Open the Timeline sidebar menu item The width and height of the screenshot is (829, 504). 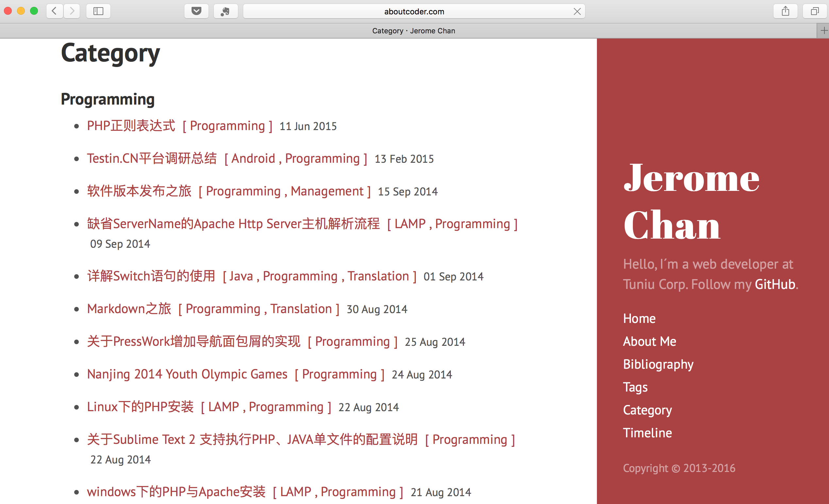click(x=647, y=433)
